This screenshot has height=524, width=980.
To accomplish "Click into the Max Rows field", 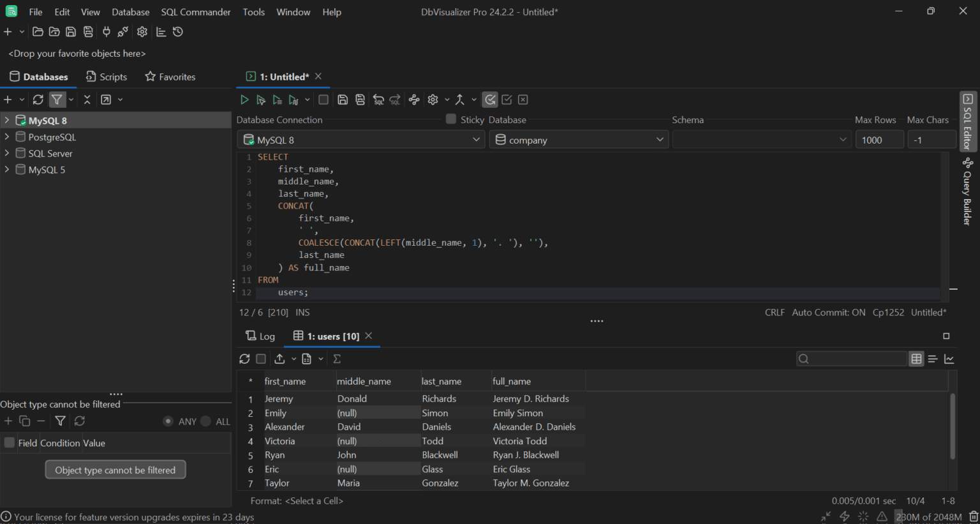I will (x=879, y=140).
